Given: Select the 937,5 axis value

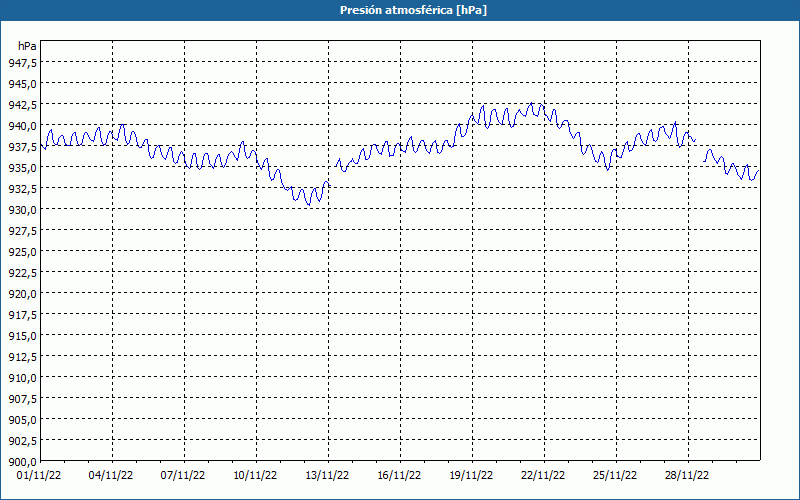Looking at the screenshot, I should (22, 146).
